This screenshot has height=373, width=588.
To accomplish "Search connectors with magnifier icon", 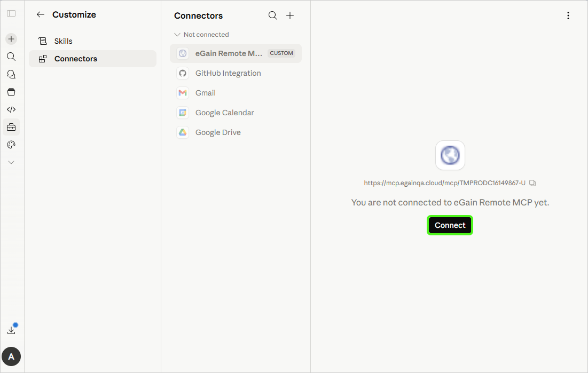I will click(x=272, y=15).
